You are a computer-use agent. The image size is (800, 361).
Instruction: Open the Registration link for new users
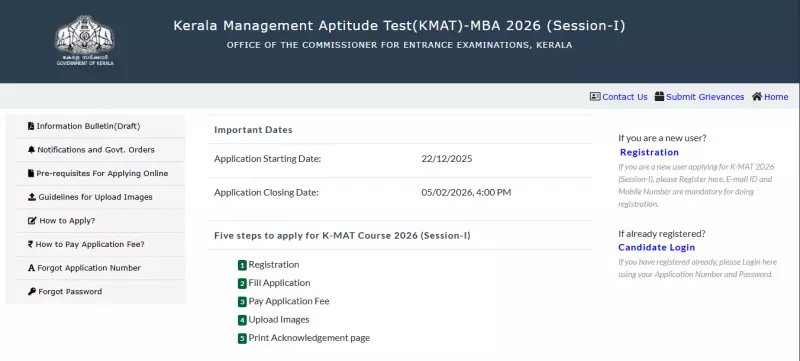pos(649,152)
